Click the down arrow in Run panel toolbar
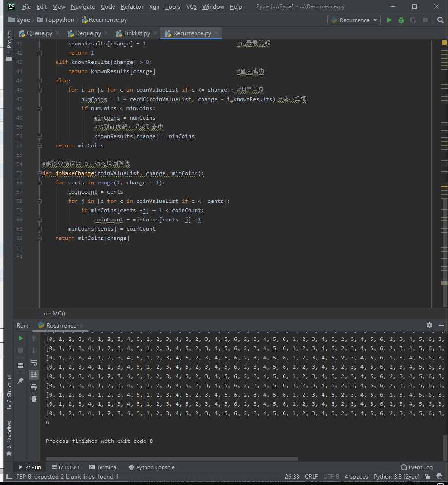Screen dimensions: 448x485 point(34,351)
